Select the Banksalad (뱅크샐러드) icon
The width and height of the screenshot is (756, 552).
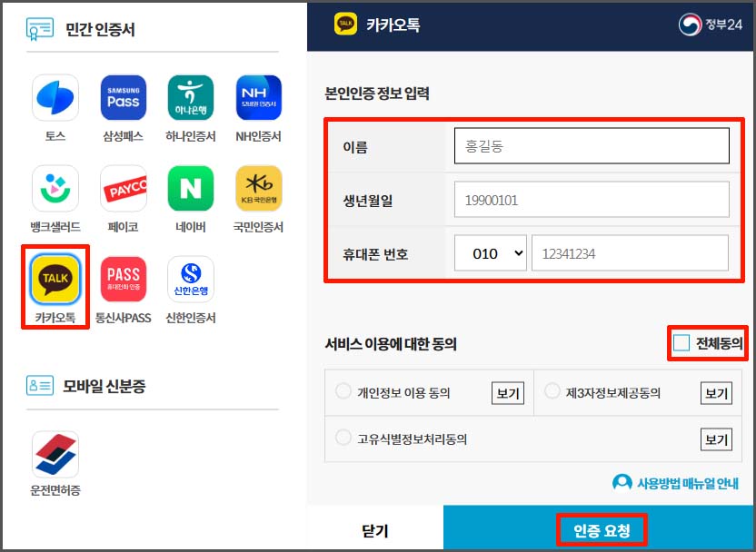(55, 188)
